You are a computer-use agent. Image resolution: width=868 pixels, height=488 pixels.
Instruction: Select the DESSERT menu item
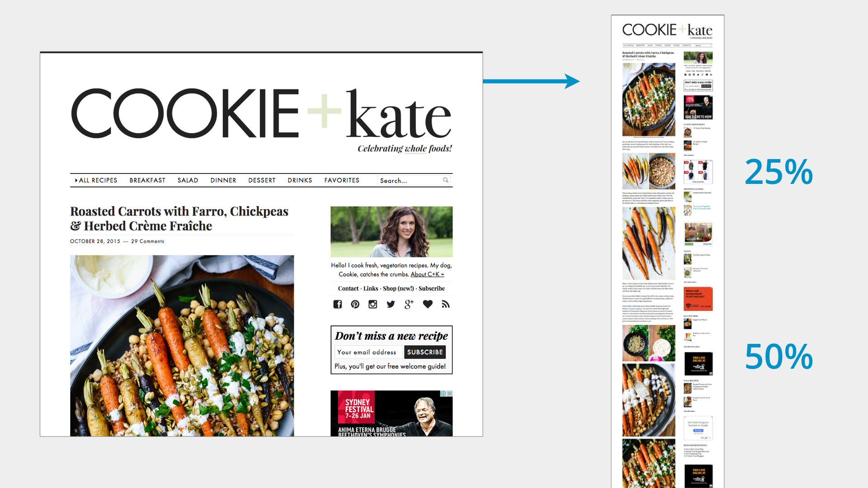coord(262,180)
